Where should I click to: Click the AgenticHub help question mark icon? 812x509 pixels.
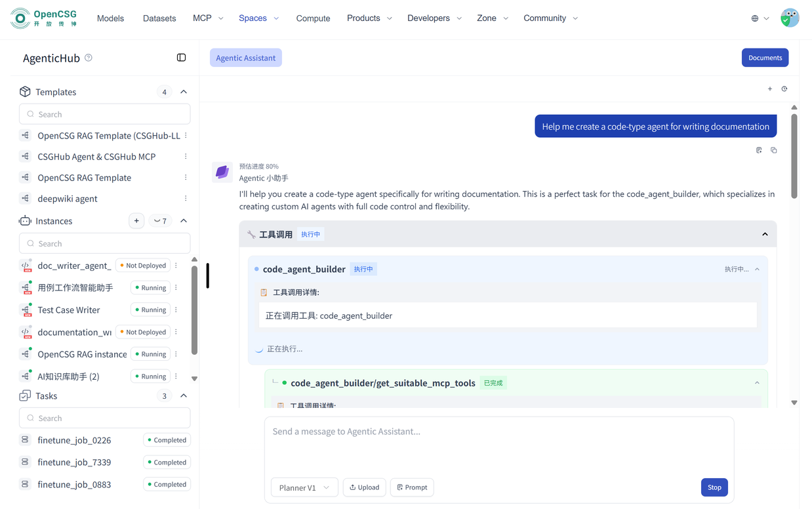(x=89, y=58)
